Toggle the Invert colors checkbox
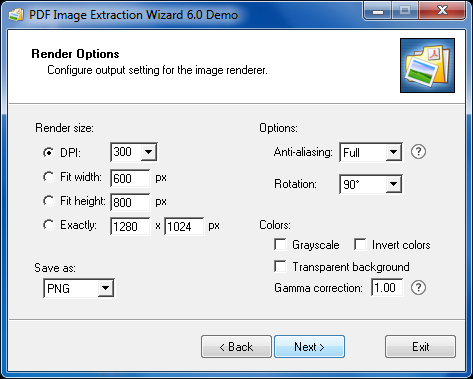 tap(360, 244)
